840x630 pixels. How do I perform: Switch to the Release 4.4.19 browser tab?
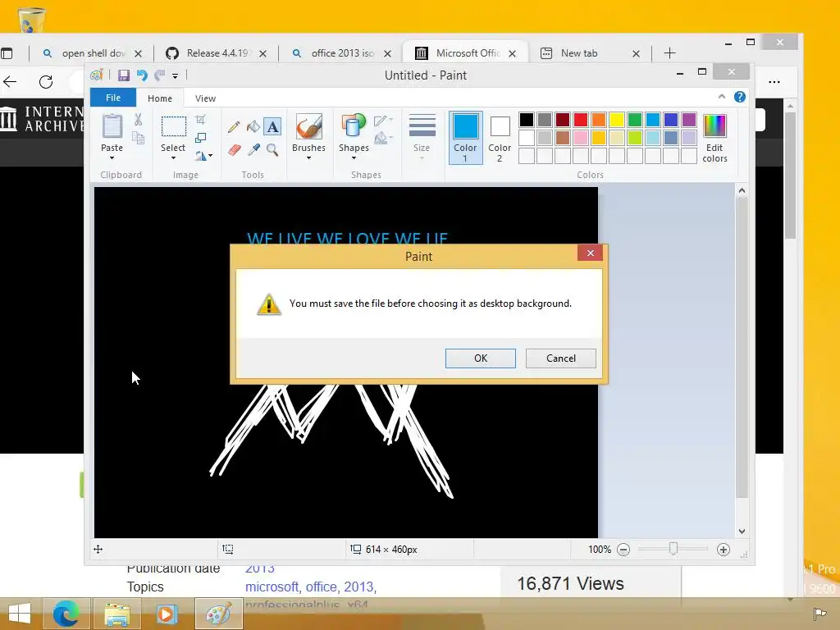217,53
